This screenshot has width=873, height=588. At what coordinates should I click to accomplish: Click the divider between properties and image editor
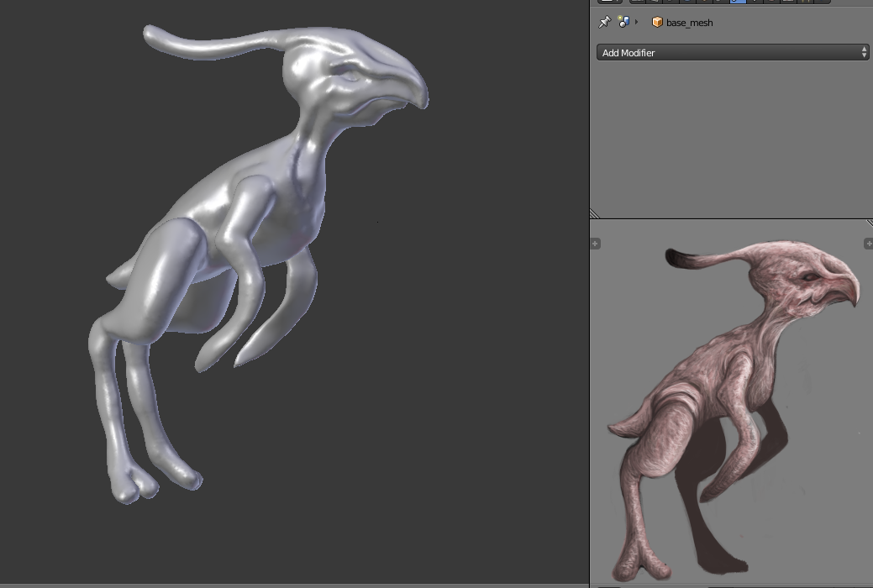731,219
